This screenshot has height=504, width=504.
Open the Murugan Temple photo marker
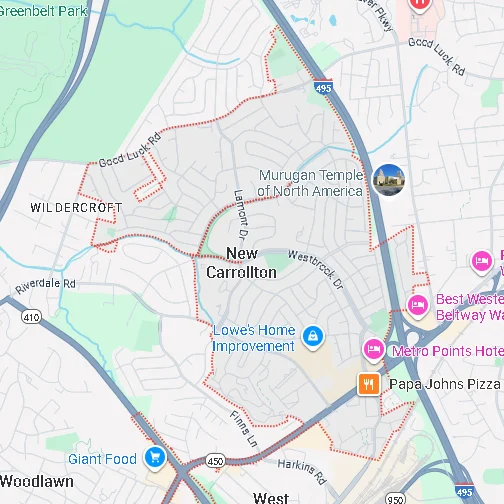pos(389,180)
